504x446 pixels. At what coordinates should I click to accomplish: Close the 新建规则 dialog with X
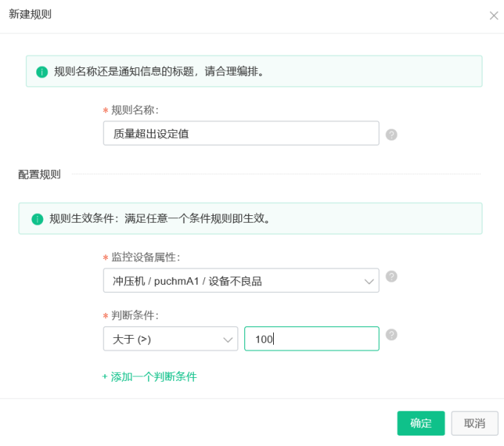[494, 16]
